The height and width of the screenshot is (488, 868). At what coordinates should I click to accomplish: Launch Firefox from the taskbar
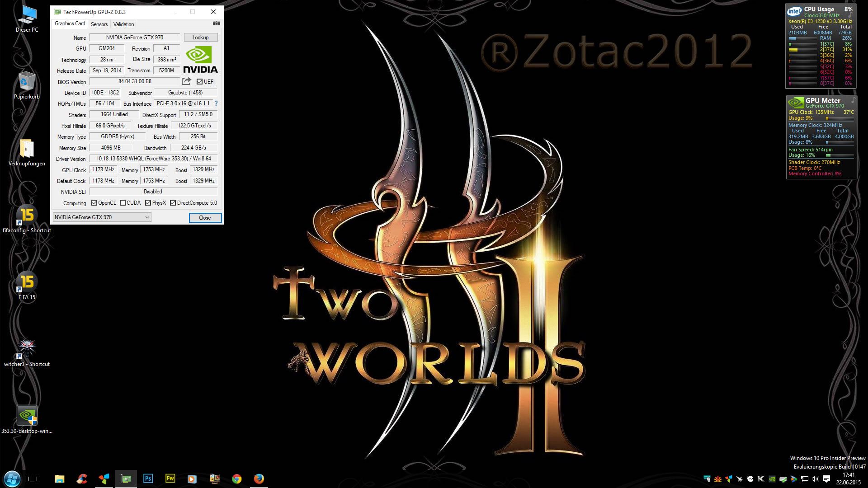coord(259,479)
